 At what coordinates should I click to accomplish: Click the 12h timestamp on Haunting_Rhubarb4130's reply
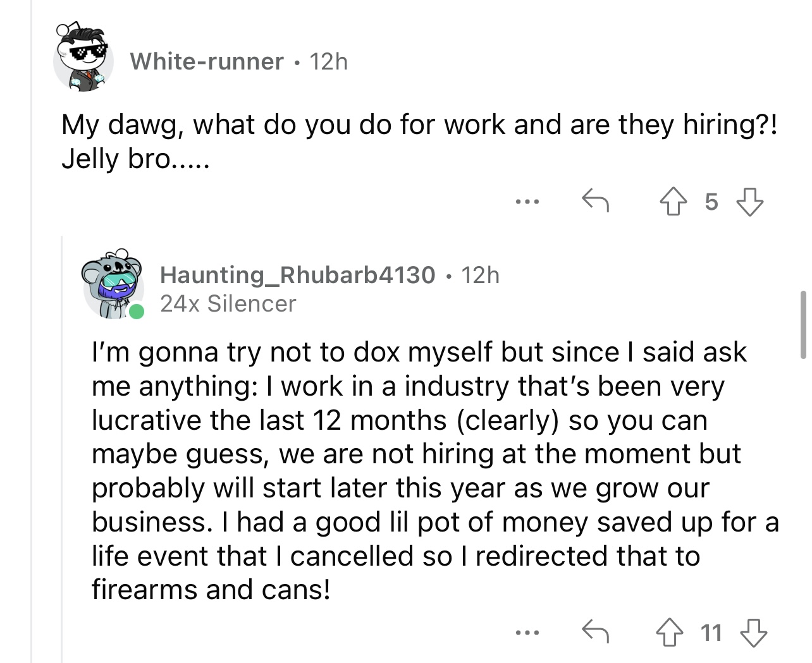(481, 275)
